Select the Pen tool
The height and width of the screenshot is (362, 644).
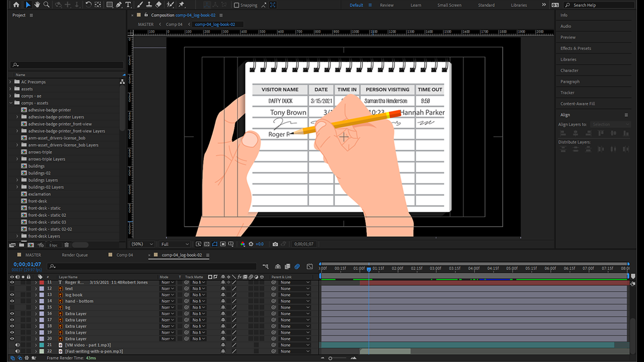(119, 5)
